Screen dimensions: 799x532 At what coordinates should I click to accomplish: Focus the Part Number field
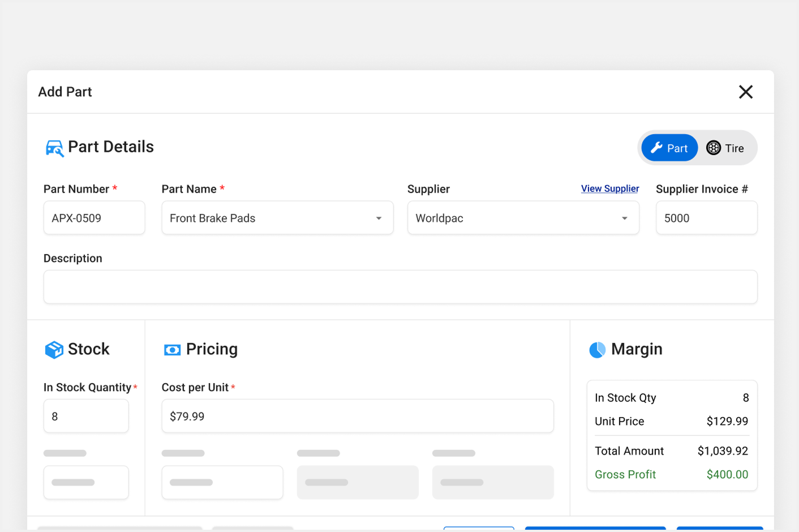click(x=94, y=218)
